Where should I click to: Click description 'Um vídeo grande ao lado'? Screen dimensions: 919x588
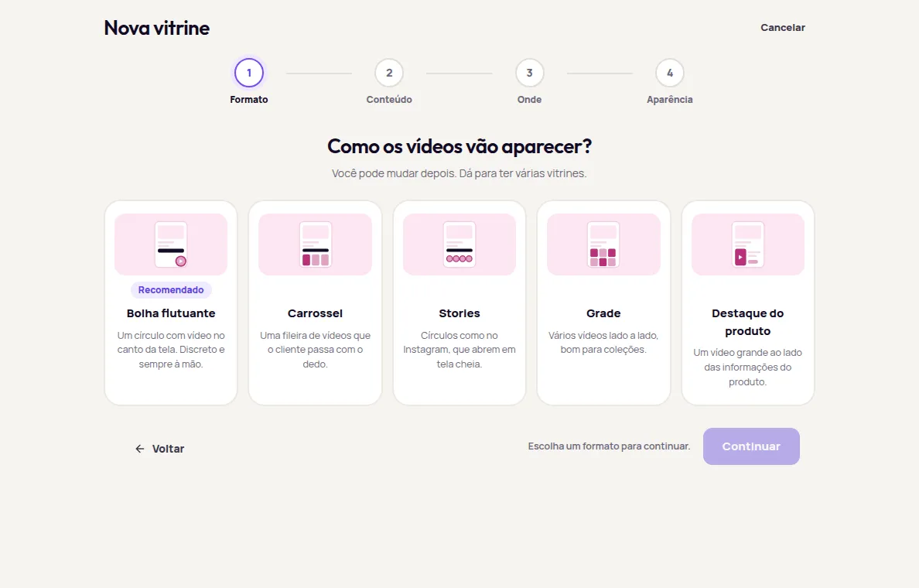pos(747,367)
